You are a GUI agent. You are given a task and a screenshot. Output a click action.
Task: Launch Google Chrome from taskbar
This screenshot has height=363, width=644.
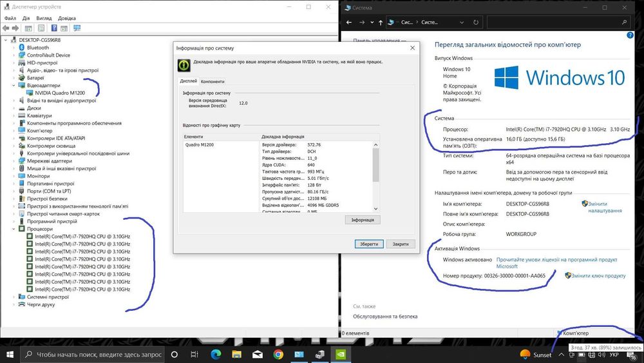pos(278,355)
